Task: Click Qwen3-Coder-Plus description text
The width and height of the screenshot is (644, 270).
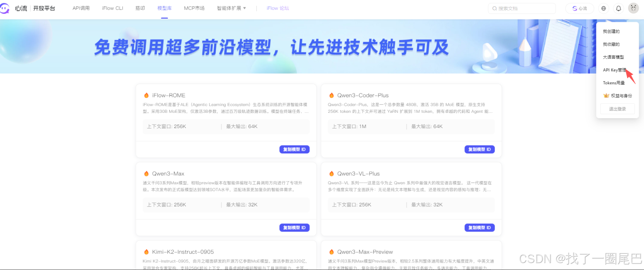Action: (410, 108)
